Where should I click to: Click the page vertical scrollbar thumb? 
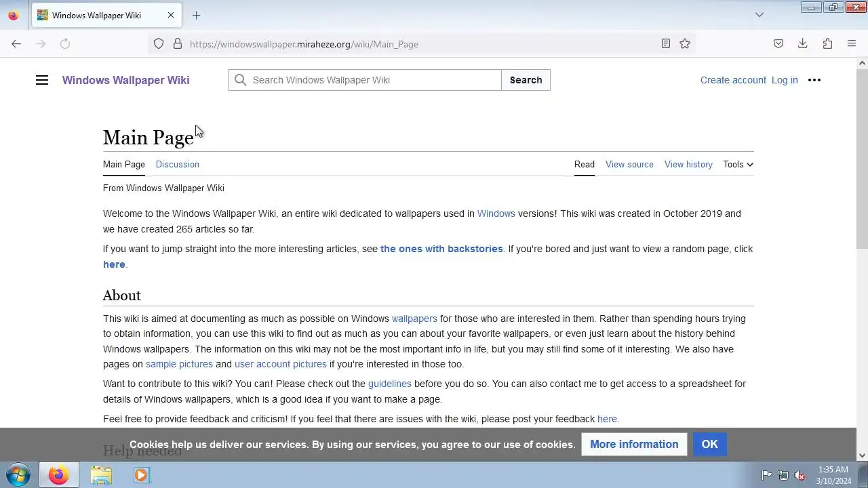coord(862,159)
